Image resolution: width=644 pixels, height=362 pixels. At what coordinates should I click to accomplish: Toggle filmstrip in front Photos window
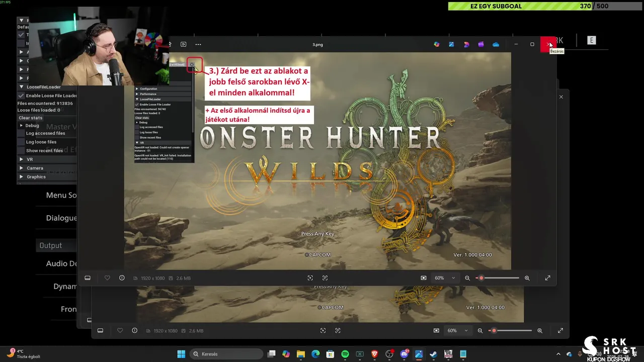tap(88, 278)
